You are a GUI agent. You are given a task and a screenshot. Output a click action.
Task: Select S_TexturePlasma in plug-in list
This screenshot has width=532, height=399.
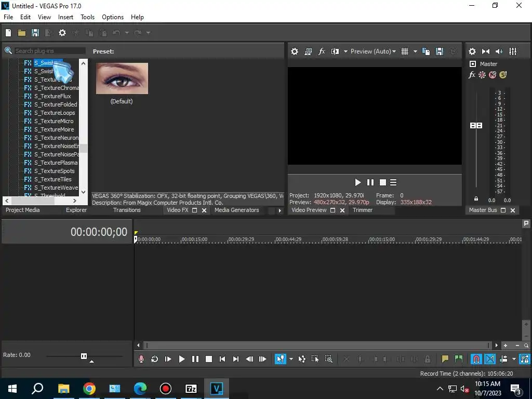pyautogui.click(x=56, y=163)
